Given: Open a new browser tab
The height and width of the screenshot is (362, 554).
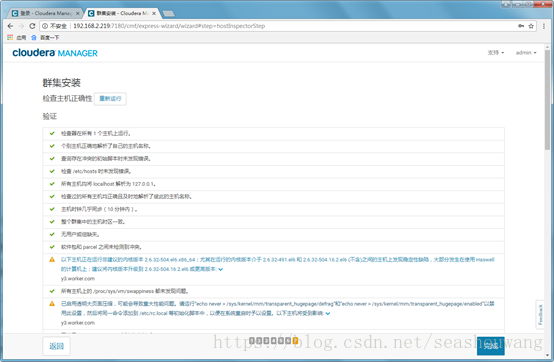Looking at the screenshot, I should click(169, 14).
